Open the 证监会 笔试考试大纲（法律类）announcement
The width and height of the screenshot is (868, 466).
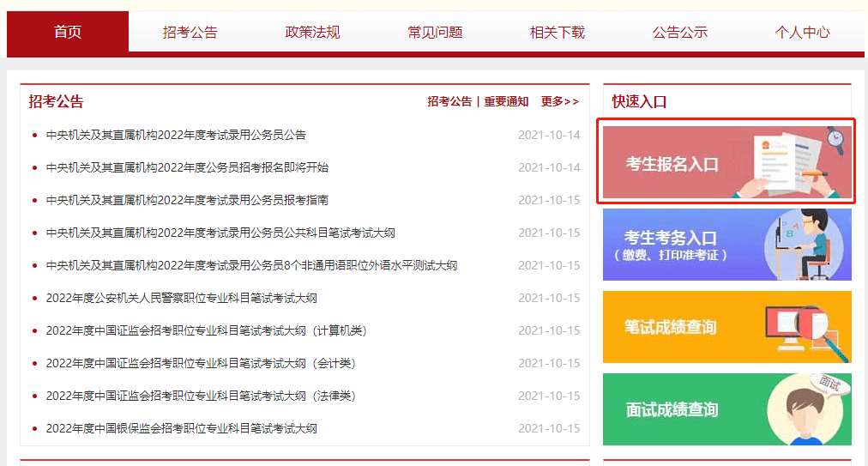[201, 396]
